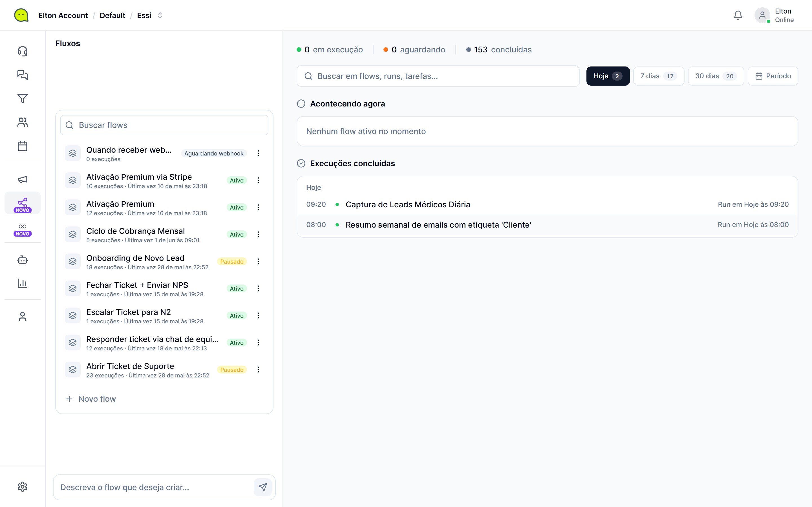Expand the Essi workspace switcher chevron
This screenshot has width=812, height=507.
[160, 15]
